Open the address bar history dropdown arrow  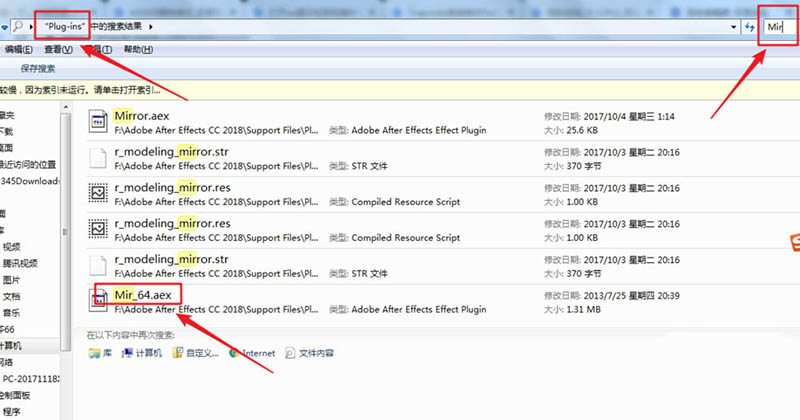click(x=734, y=27)
